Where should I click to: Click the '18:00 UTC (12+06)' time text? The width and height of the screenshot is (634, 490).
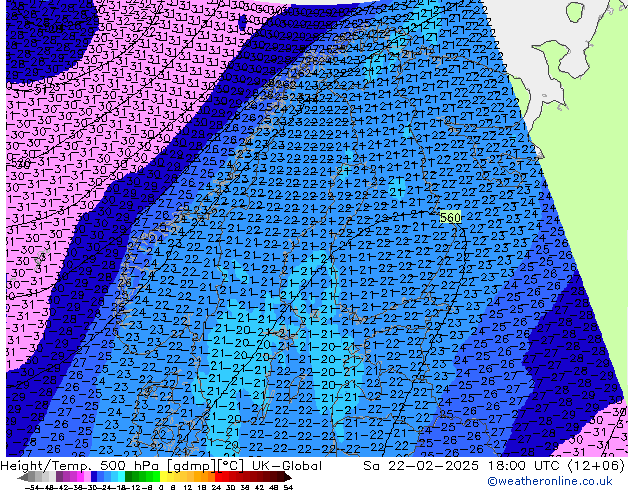point(556,466)
